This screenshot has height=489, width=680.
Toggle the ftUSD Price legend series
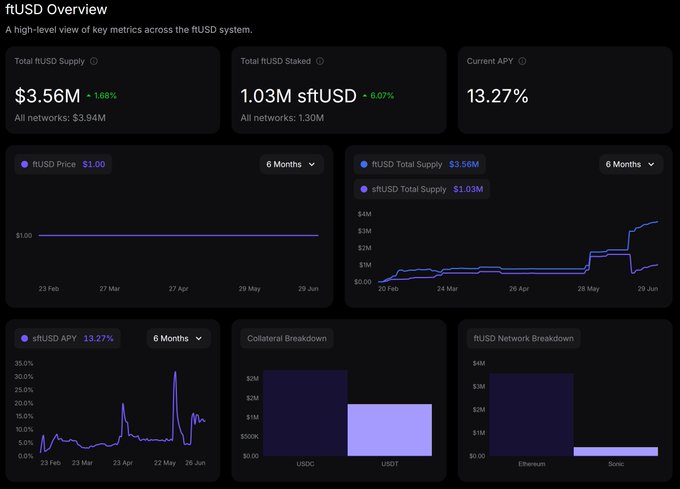63,164
